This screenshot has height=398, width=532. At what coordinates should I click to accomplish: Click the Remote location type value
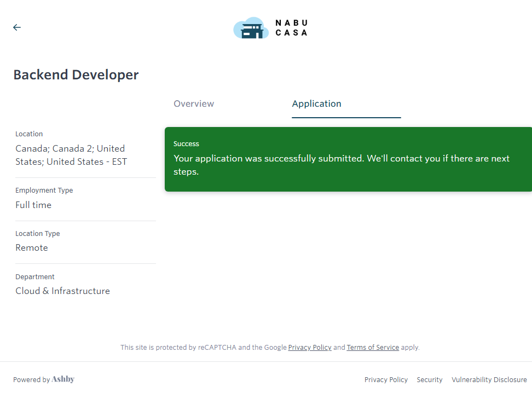point(32,248)
